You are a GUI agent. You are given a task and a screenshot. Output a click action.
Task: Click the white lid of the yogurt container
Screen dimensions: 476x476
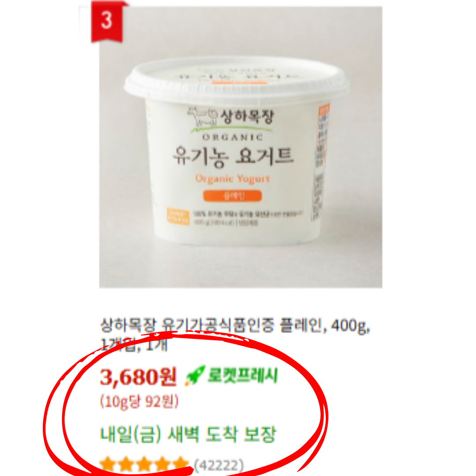(x=237, y=79)
